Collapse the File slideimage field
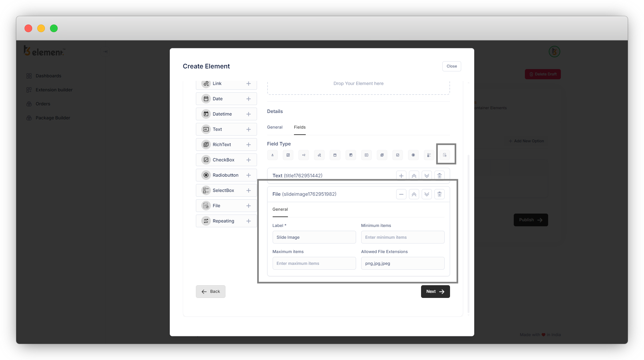 401,194
